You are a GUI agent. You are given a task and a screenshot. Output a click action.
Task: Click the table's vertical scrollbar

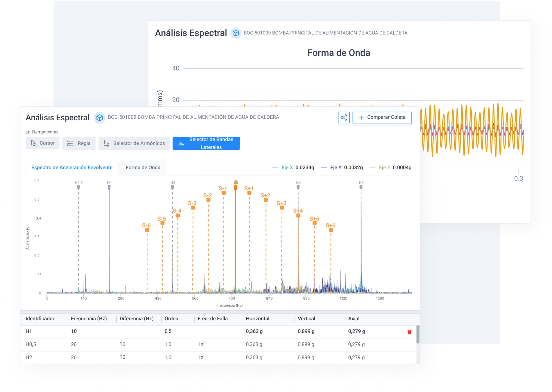pyautogui.click(x=418, y=334)
